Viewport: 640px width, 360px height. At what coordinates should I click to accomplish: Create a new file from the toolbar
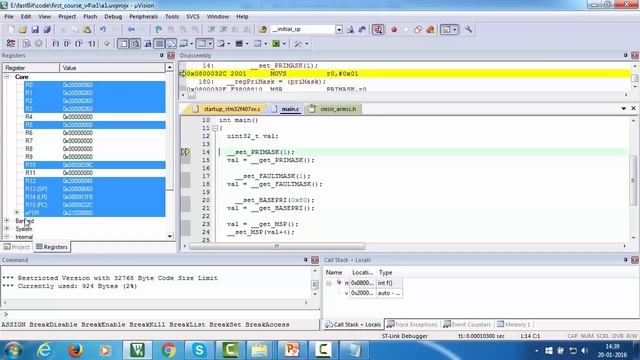pos(11,29)
